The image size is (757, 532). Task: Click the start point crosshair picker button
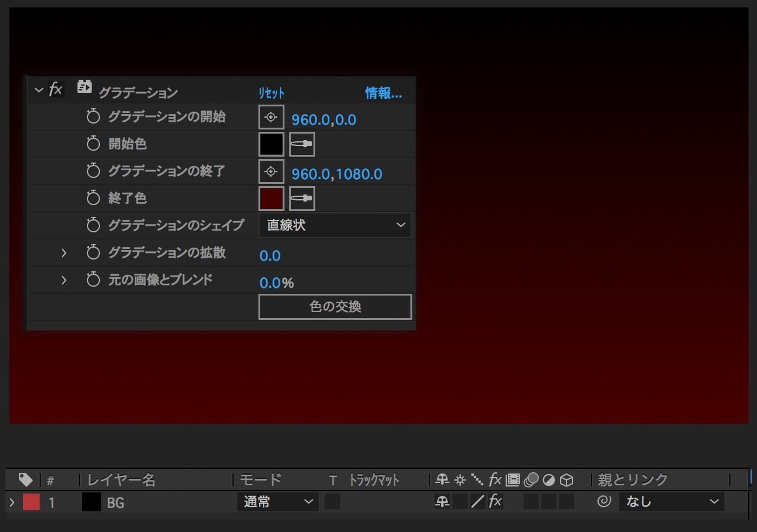click(x=271, y=117)
